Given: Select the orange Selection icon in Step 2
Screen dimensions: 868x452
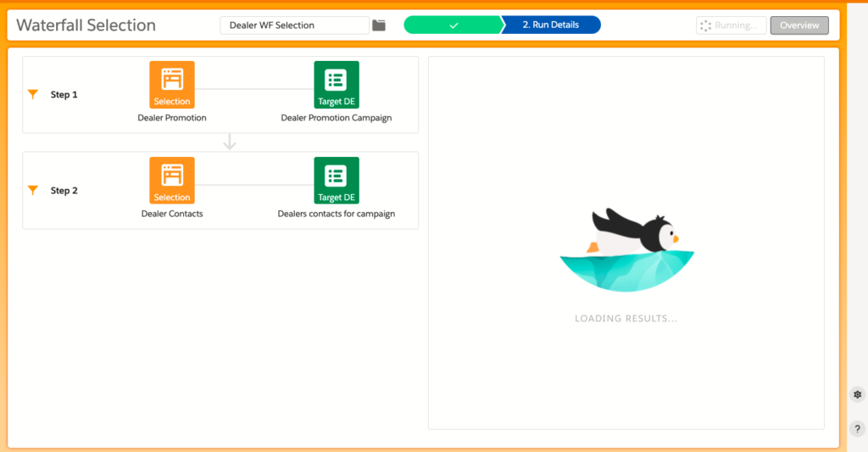Looking at the screenshot, I should tap(172, 180).
